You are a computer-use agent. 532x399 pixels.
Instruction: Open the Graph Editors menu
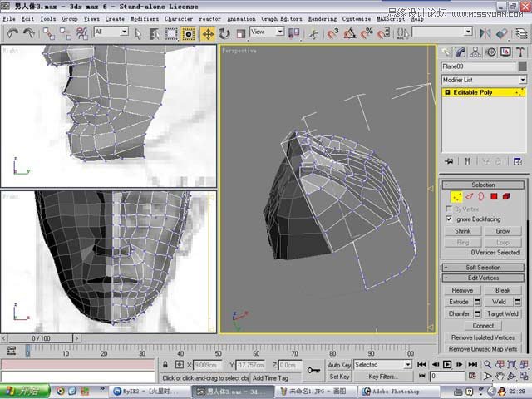point(282,19)
